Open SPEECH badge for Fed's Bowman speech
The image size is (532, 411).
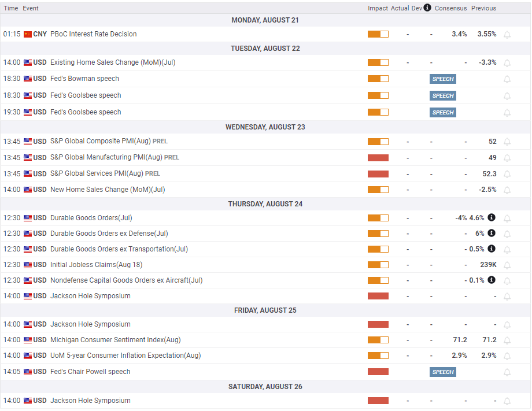coord(442,79)
